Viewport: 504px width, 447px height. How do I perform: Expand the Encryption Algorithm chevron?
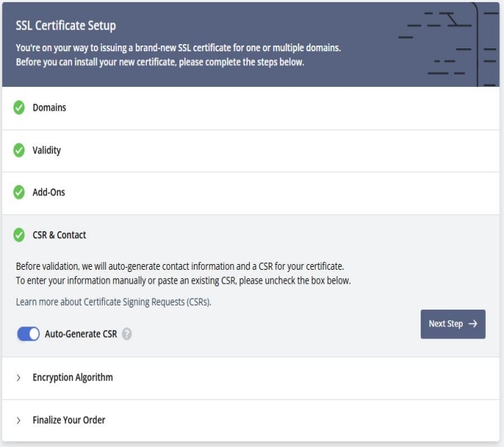click(19, 378)
